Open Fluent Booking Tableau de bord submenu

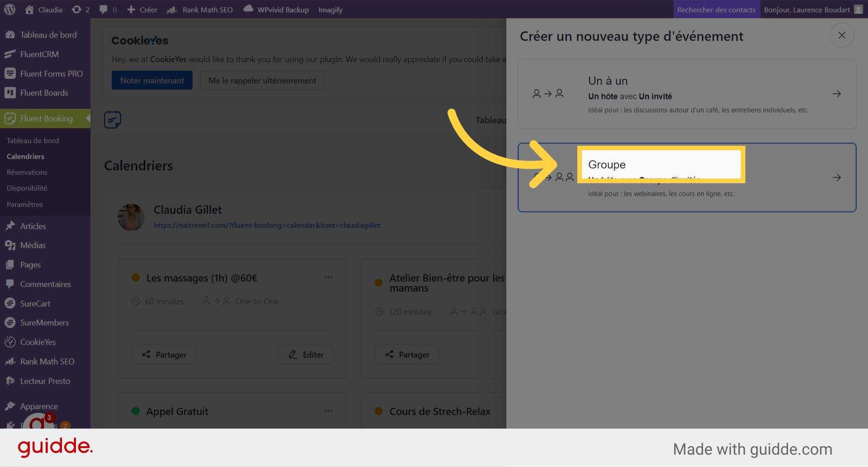33,141
